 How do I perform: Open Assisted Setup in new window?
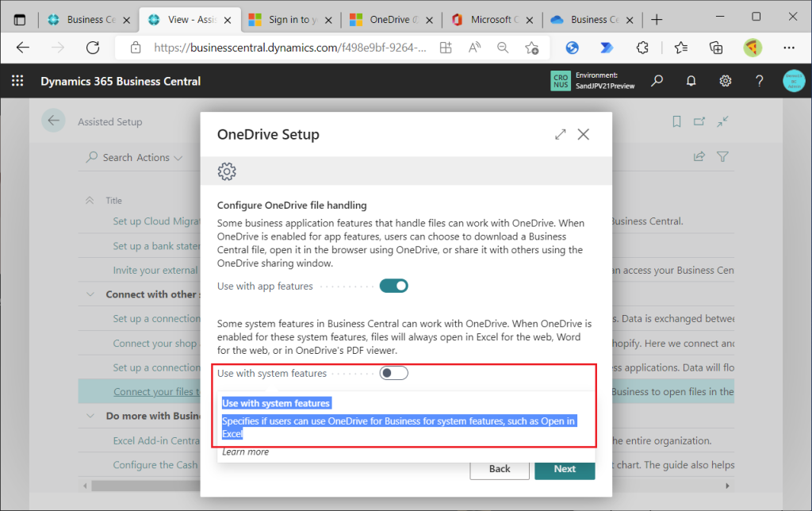(x=699, y=121)
